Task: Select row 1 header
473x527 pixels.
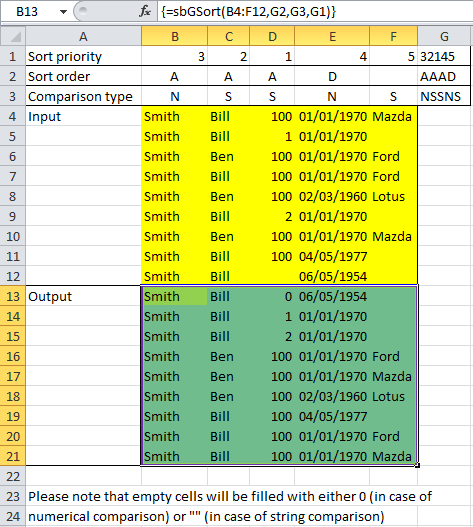Action: [x=13, y=56]
